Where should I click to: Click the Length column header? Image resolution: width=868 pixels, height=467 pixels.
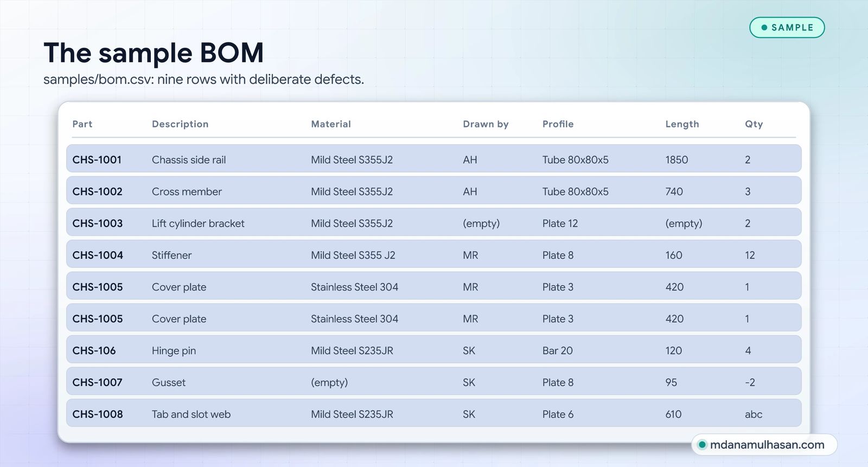tap(682, 124)
